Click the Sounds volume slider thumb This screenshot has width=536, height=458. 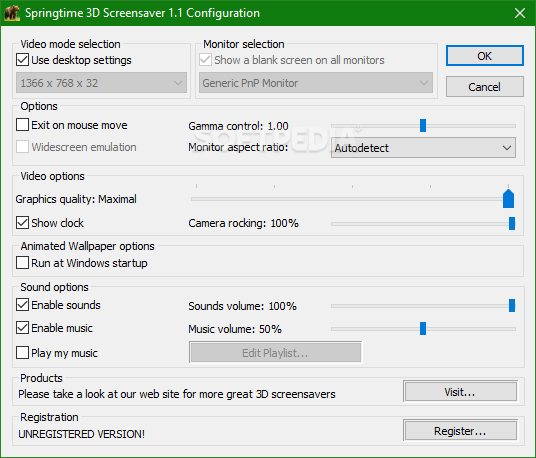512,305
